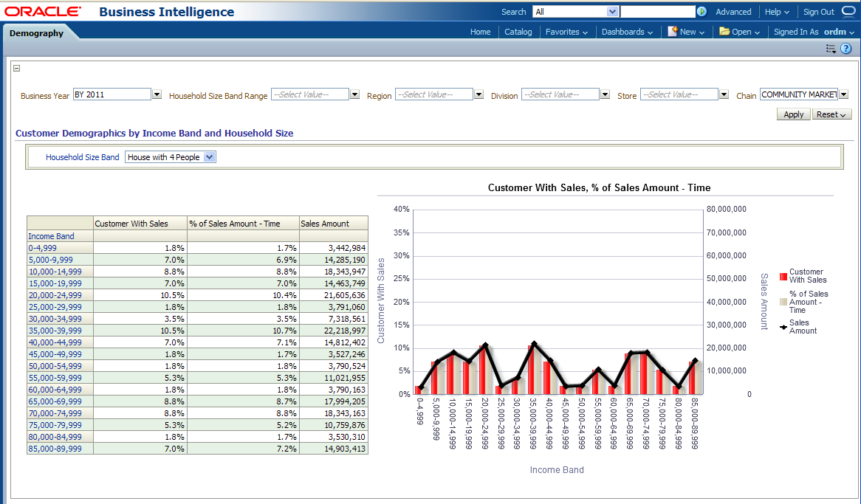Expand the Chain dropdown arrow
The width and height of the screenshot is (861, 504).
point(843,94)
